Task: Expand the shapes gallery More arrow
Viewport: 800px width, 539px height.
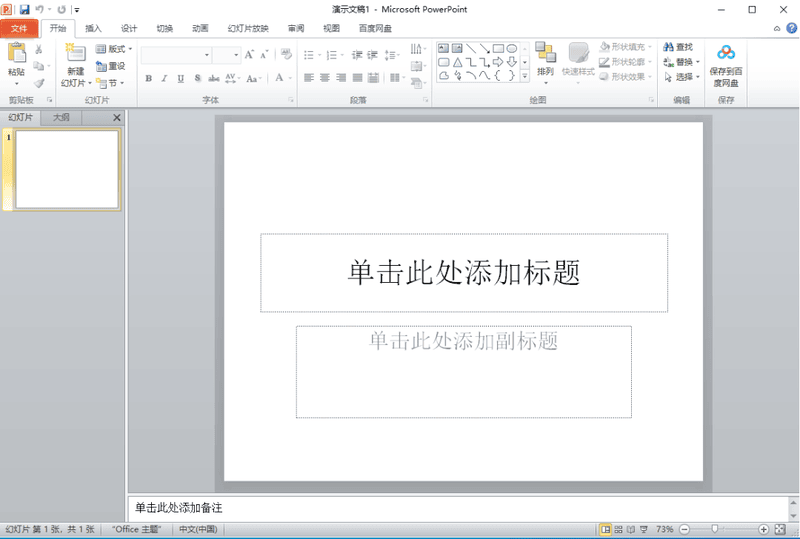Action: pos(524,76)
